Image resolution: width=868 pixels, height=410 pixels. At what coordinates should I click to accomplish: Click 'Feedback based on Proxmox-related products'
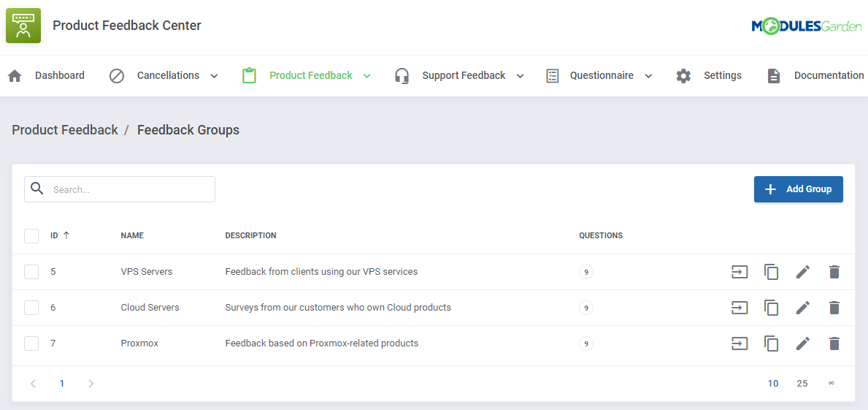[322, 343]
